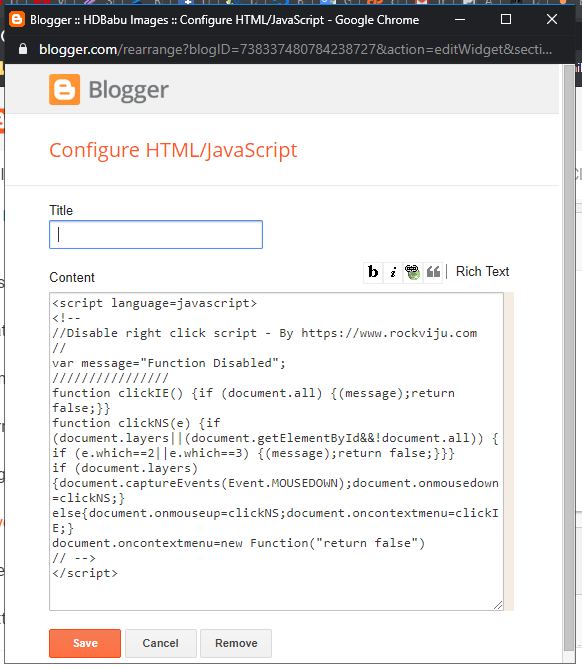Click the closing "</script>" line
This screenshot has width=582, height=668.
tap(84, 573)
